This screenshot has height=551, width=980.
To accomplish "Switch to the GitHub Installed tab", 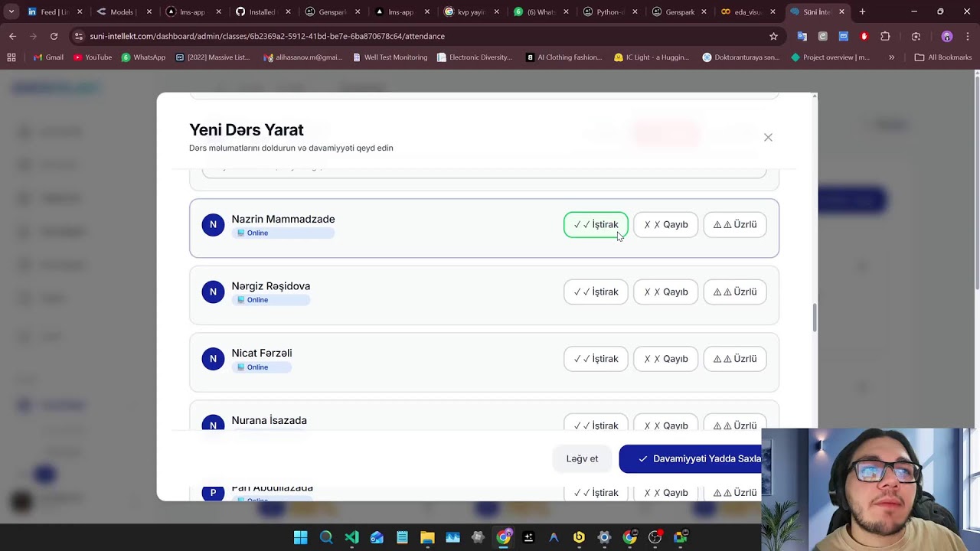I will (x=262, y=11).
